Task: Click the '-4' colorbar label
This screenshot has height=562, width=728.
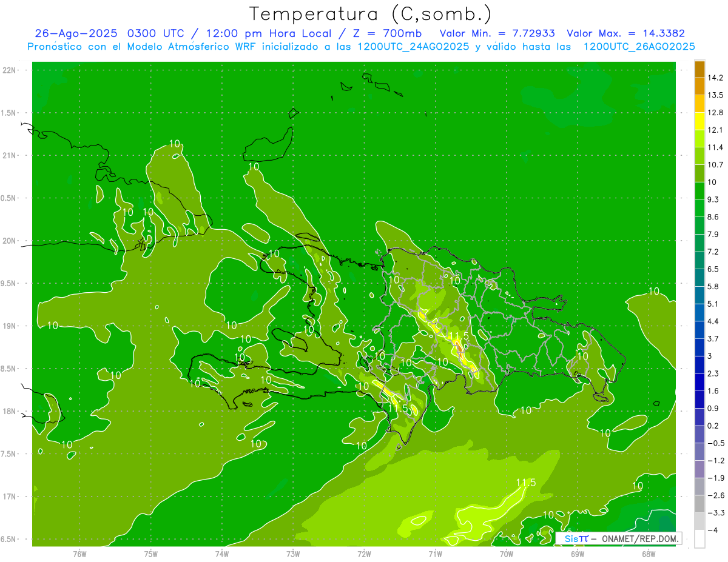Action: pyautogui.click(x=712, y=530)
